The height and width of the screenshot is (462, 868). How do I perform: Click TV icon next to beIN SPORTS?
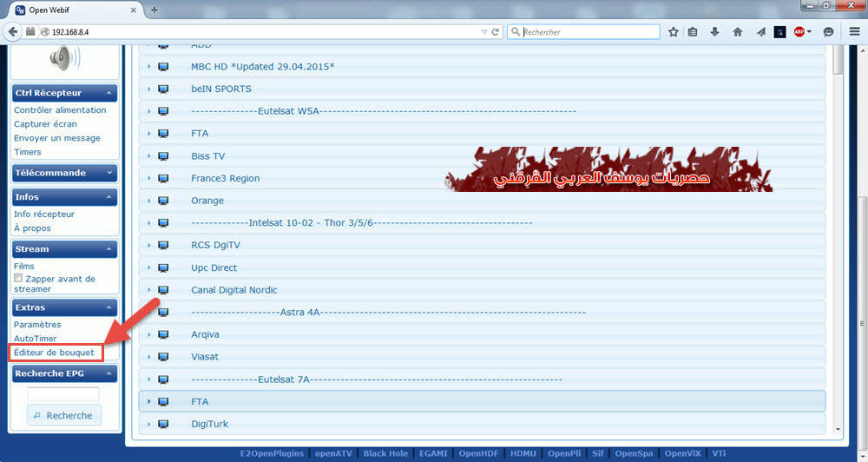[163, 89]
